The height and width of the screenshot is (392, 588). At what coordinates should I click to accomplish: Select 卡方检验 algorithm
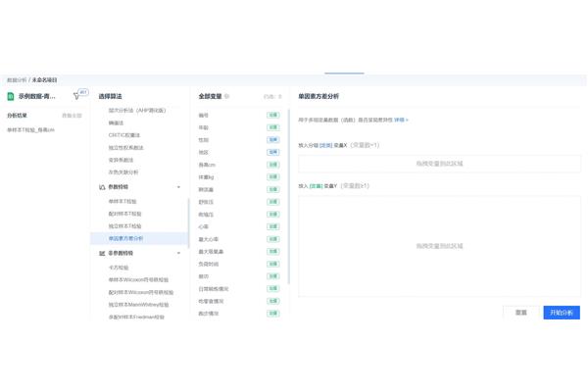(x=119, y=268)
